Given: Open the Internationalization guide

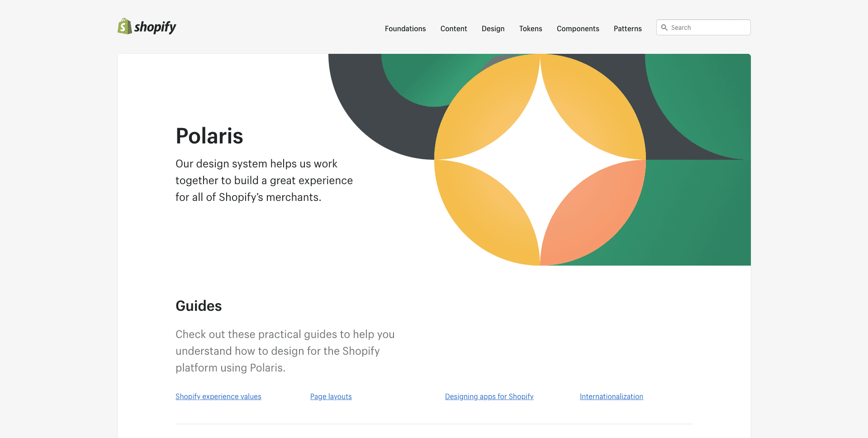Looking at the screenshot, I should point(612,396).
